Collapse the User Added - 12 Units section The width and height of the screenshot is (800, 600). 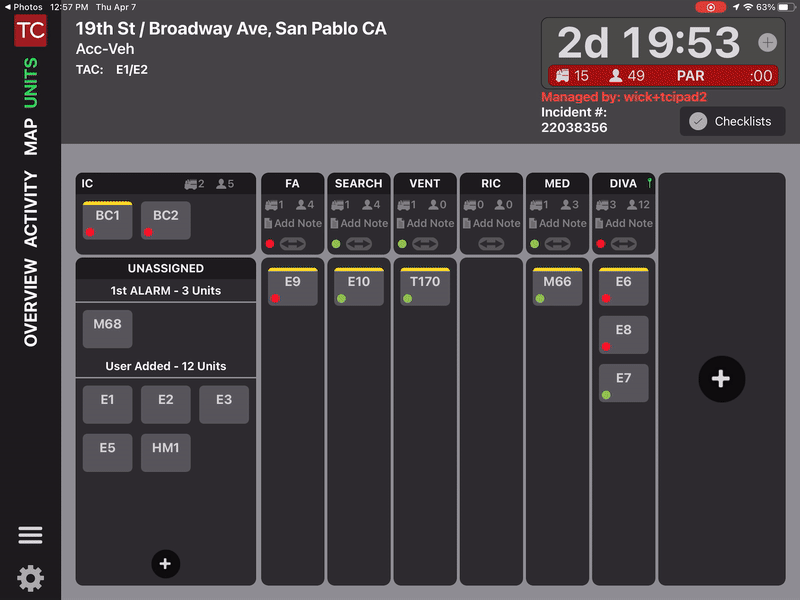[x=166, y=366]
